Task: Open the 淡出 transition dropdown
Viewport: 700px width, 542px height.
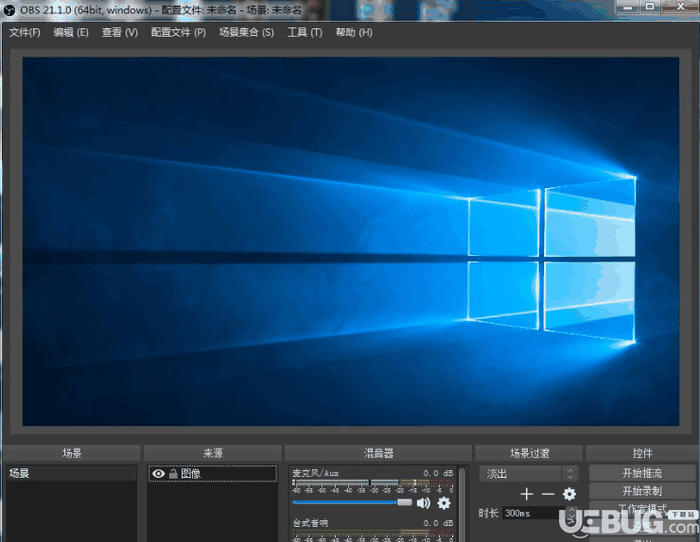Action: (x=529, y=473)
